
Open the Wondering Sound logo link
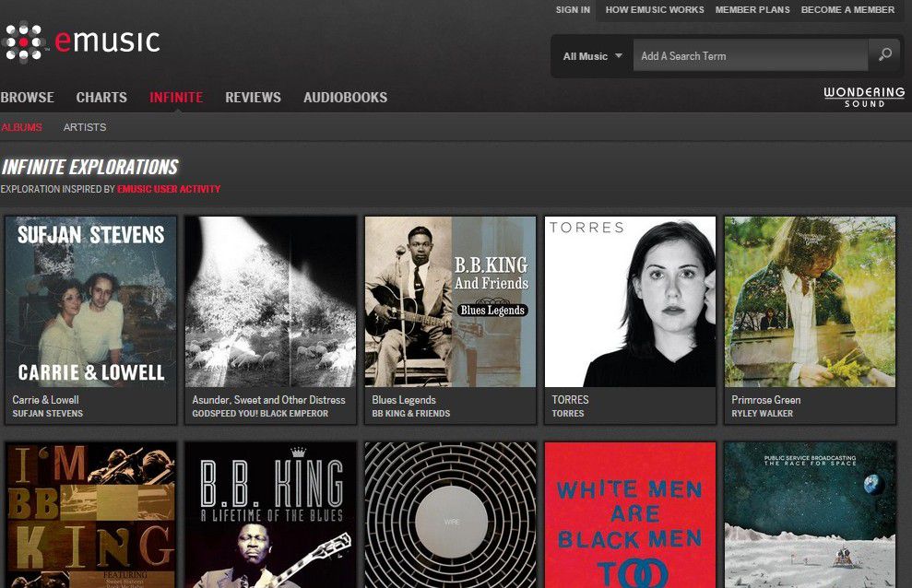864,97
